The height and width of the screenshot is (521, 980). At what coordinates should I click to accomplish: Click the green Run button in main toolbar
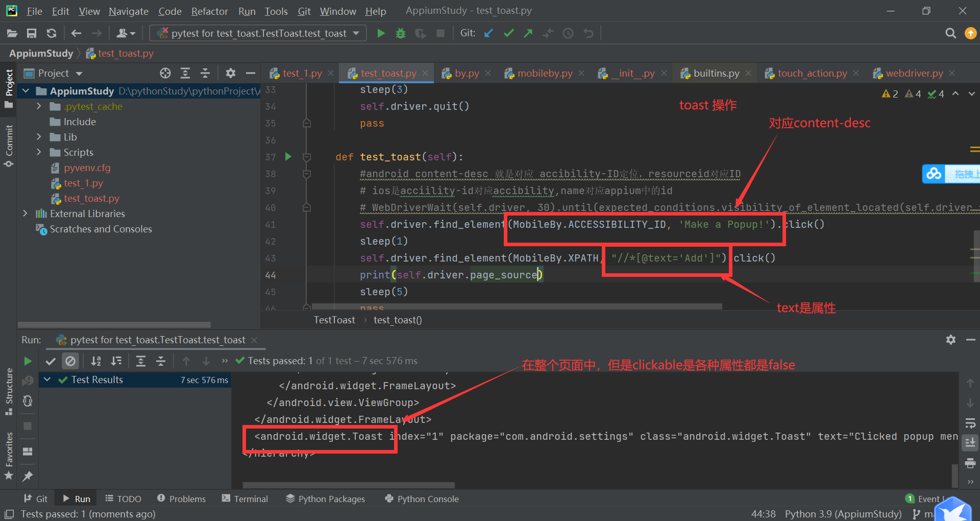pos(381,33)
